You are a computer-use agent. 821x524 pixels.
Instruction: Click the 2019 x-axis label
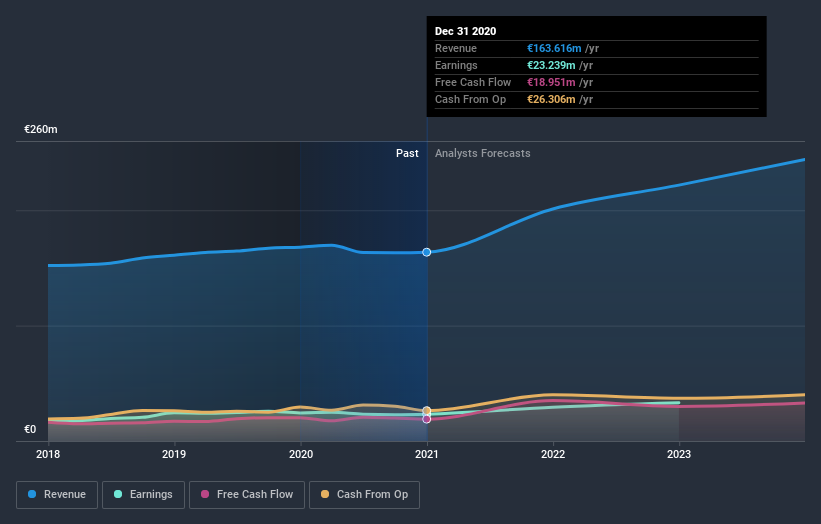point(174,454)
